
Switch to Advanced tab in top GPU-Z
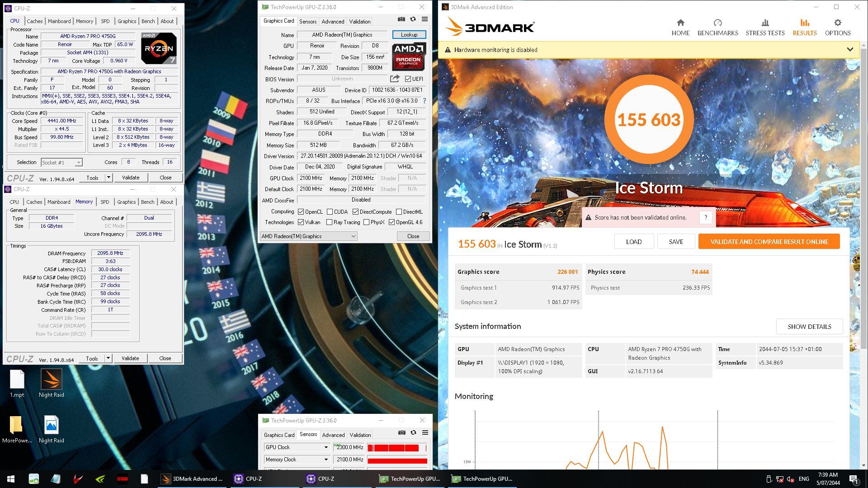[333, 21]
